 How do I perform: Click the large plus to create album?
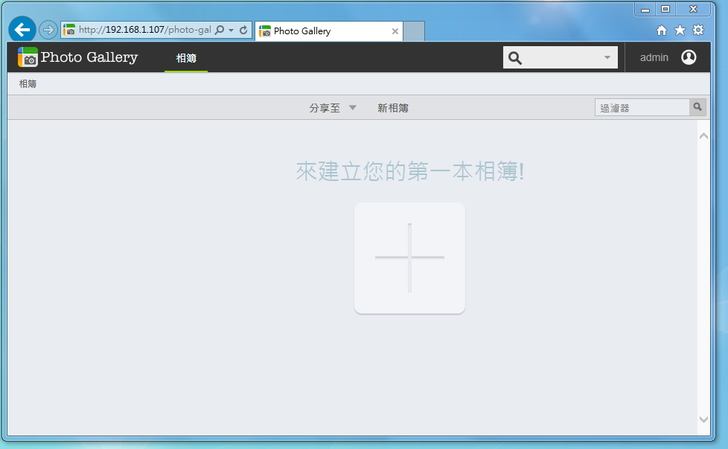pos(409,258)
